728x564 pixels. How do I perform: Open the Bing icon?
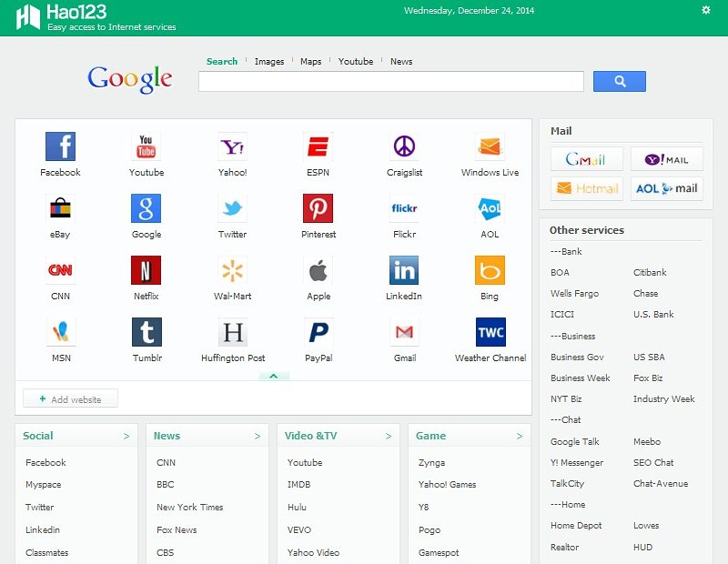490,270
